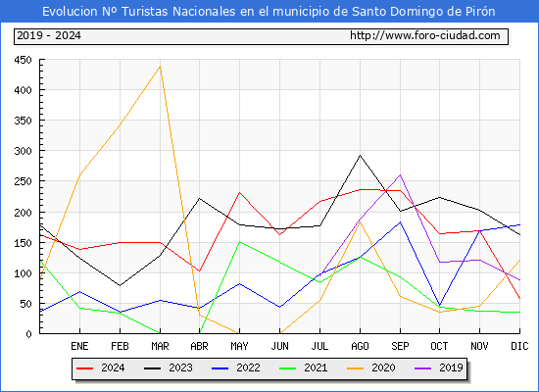Click the blue 2022 peak at SEP
The width and height of the screenshot is (539, 392).
click(400, 222)
